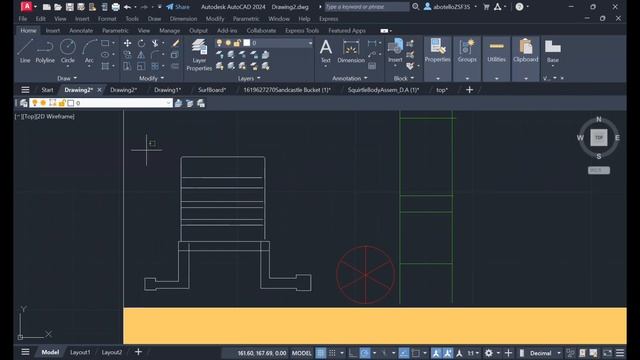Select the Mirror tool
Screen dimensions: 640x360
(x=141, y=55)
